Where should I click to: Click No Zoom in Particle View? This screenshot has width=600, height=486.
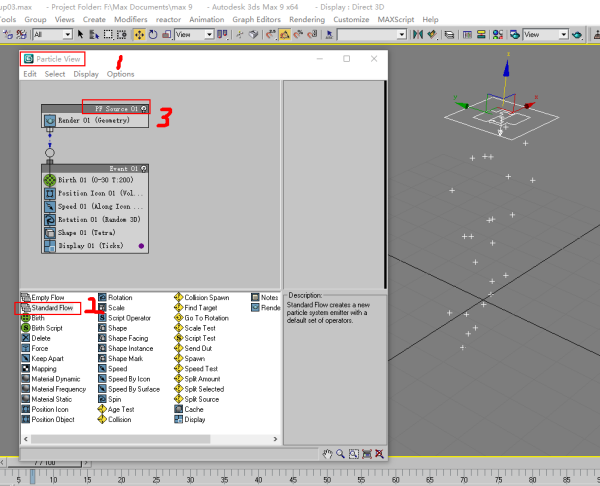(380, 454)
